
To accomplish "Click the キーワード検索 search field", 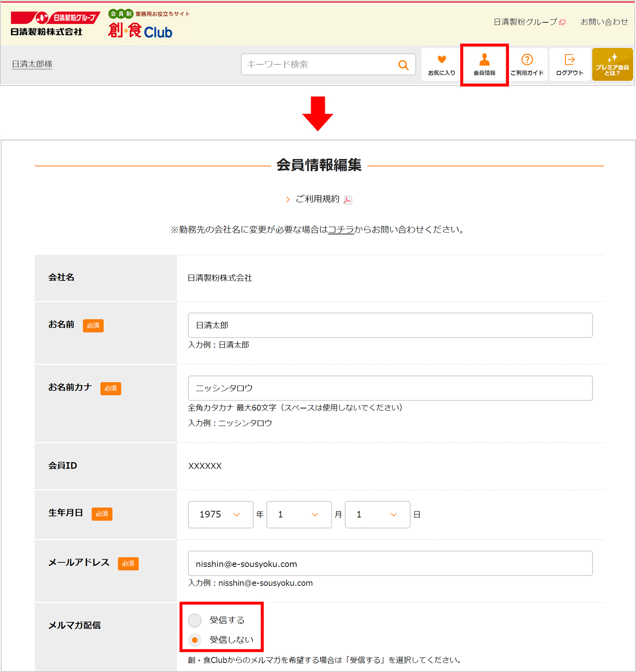I will click(x=318, y=64).
